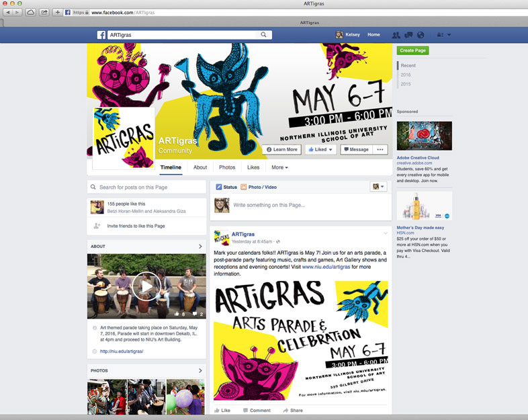Click the Safari share button

coord(44,13)
